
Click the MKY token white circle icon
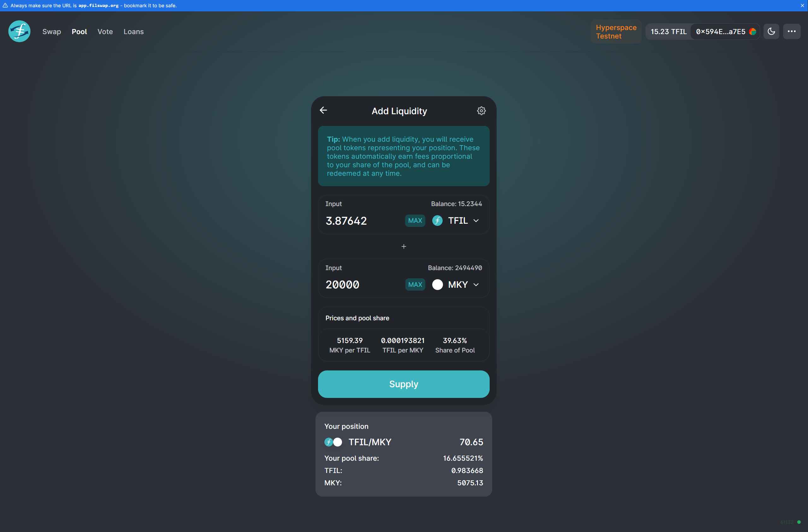pos(437,285)
